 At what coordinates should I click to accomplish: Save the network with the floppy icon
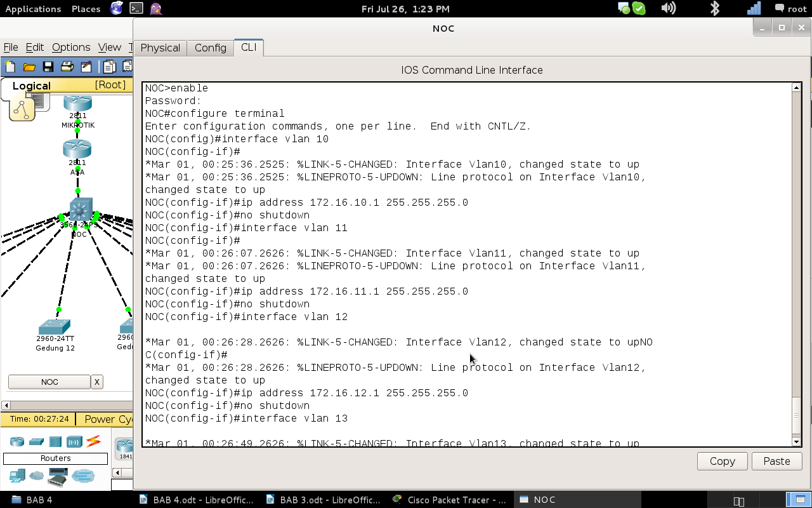click(48, 67)
